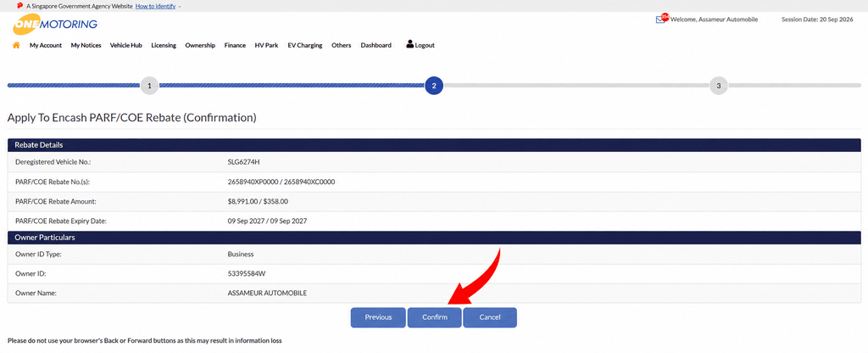Open the Others menu

tap(342, 46)
